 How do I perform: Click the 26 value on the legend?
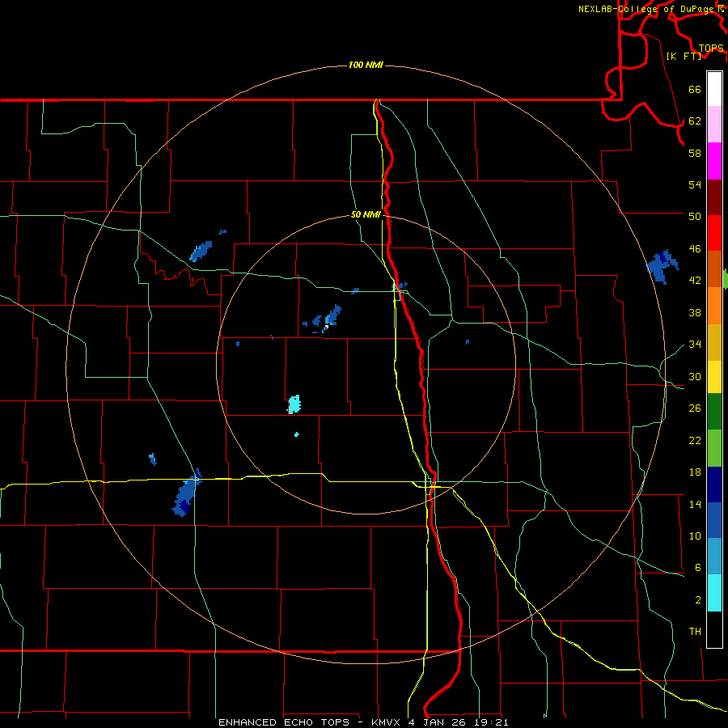(x=695, y=408)
